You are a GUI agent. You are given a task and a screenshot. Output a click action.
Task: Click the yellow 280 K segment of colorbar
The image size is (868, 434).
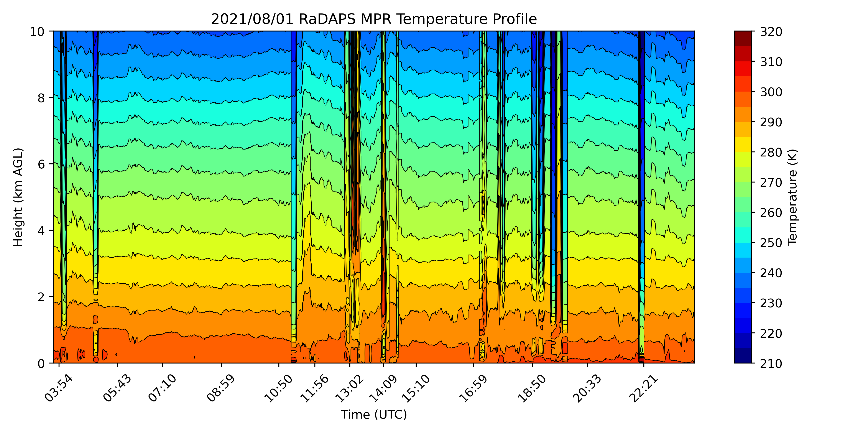click(743, 144)
